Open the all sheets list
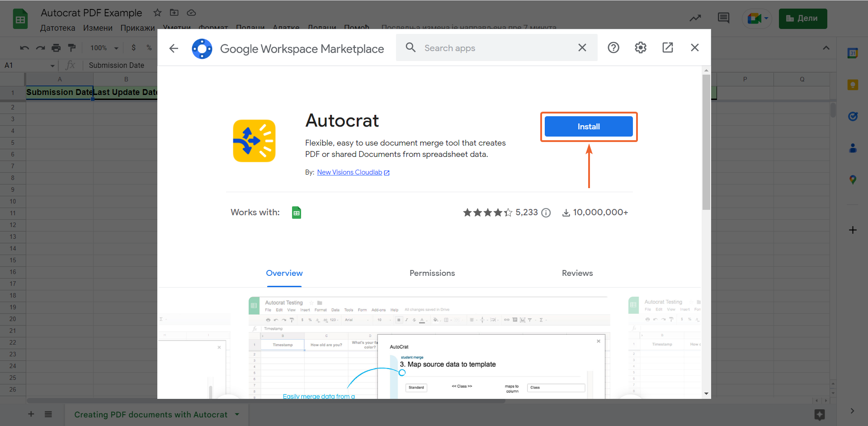868x426 pixels. pyautogui.click(x=48, y=414)
